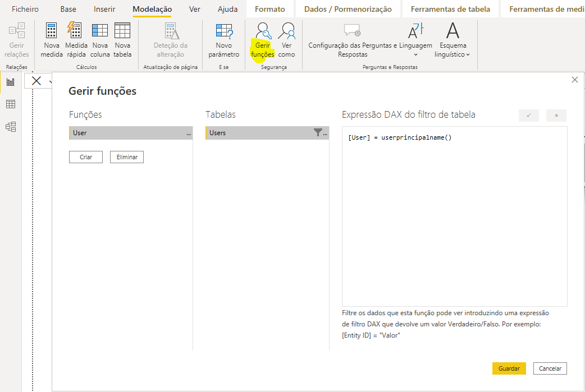Switch to Inserir tab
This screenshot has height=392, width=585.
[104, 9]
